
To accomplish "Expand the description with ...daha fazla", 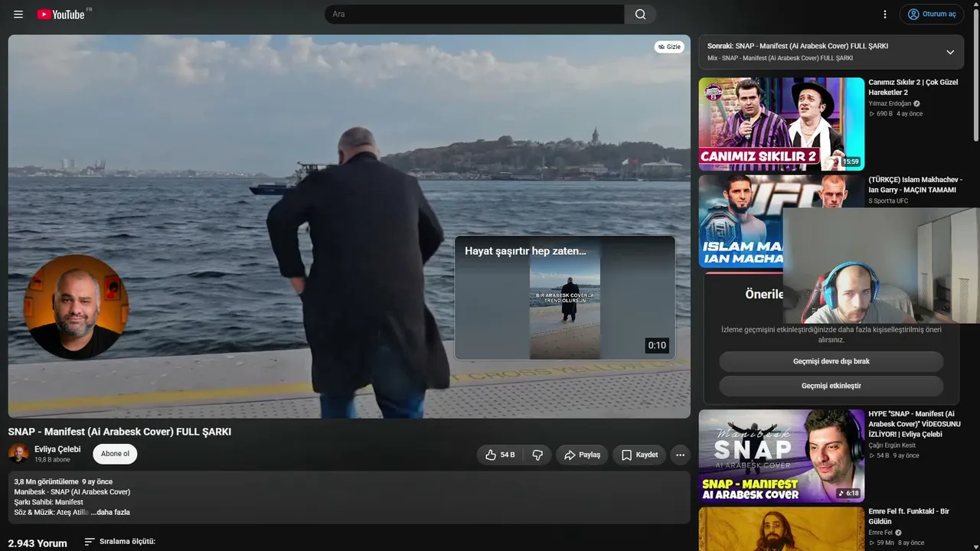I will (110, 512).
